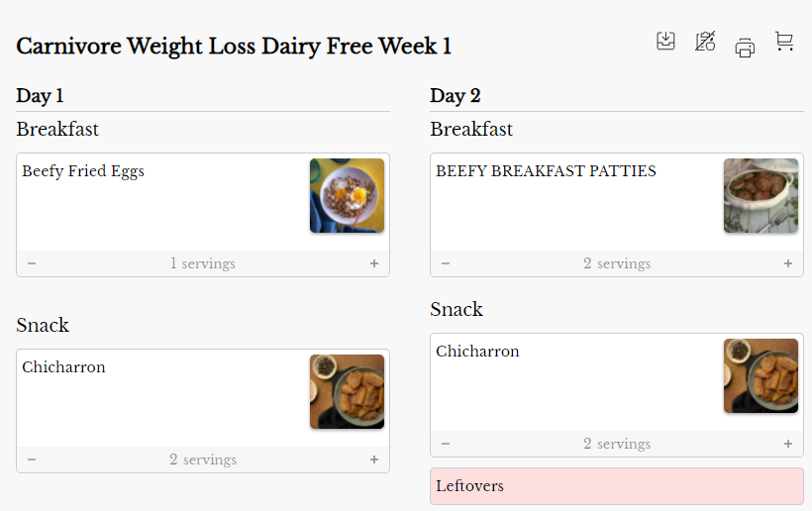Print the meal plan
Image resolution: width=812 pixels, height=511 pixels.
[x=745, y=47]
